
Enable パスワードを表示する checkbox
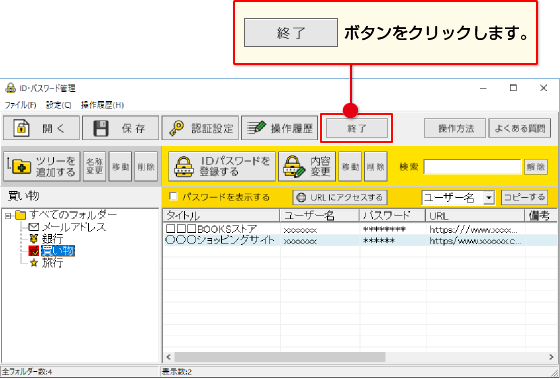pos(173,197)
